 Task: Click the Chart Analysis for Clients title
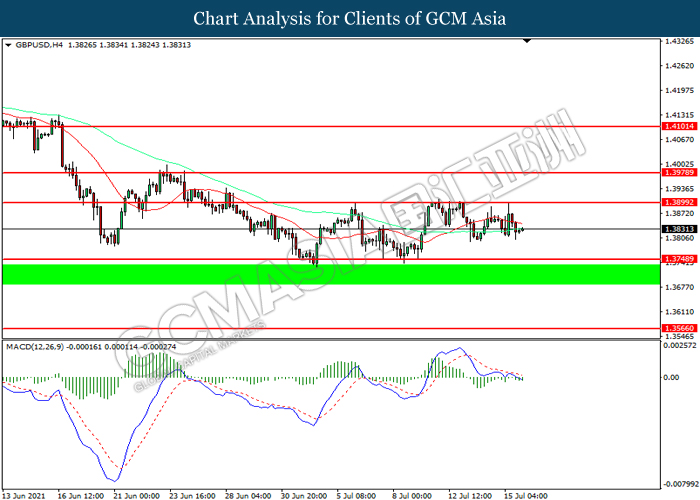(350, 18)
